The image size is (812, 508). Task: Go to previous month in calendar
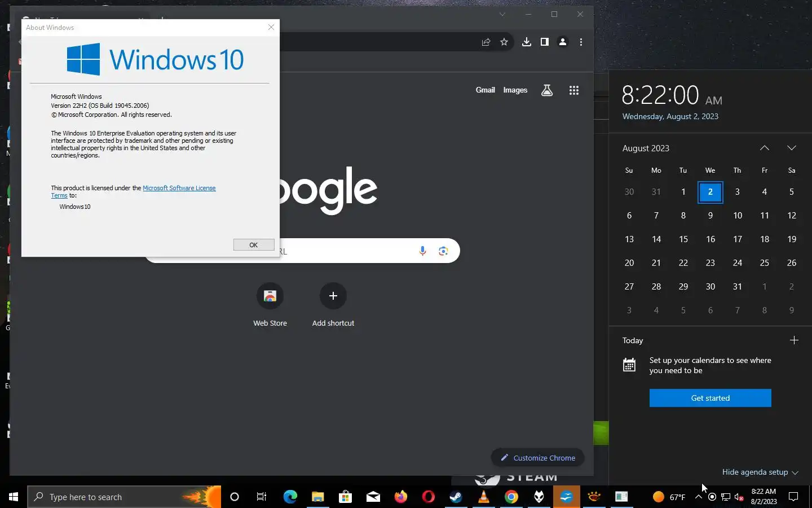[x=765, y=148]
